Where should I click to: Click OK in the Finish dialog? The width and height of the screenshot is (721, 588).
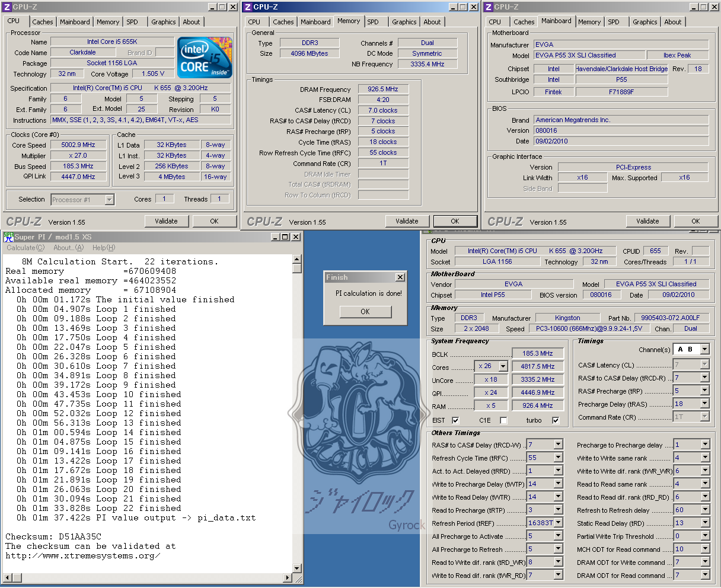365,312
